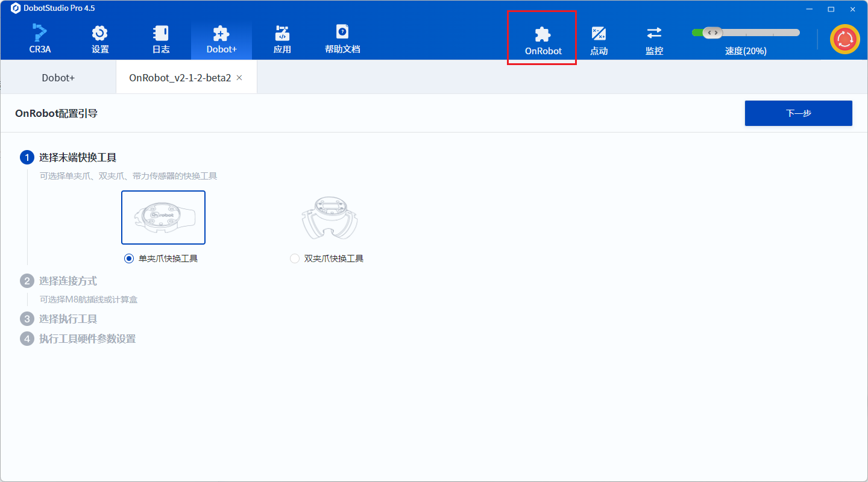Click the OnRobot配置引导 heading
Image resolution: width=868 pixels, height=482 pixels.
pyautogui.click(x=56, y=113)
